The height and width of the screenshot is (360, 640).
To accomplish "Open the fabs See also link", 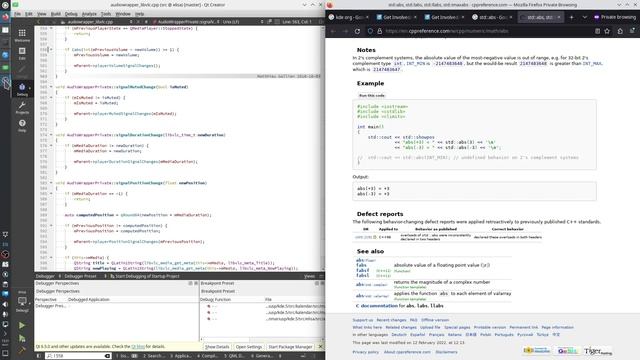I will (361, 265).
